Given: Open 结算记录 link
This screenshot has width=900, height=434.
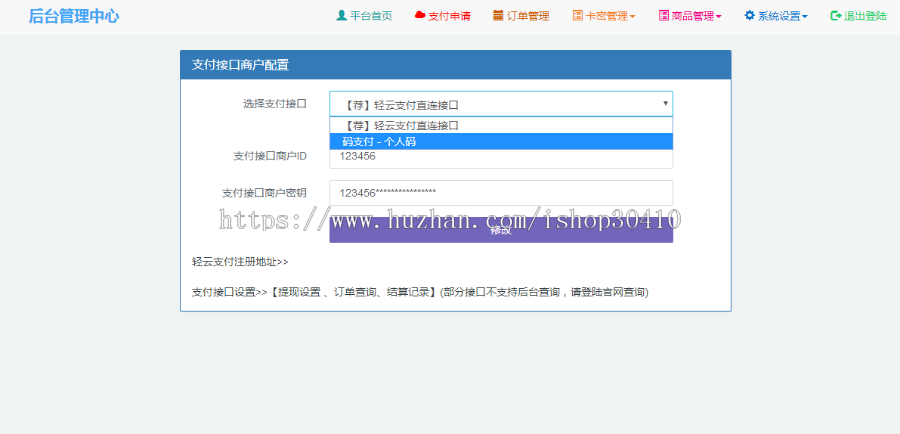Looking at the screenshot, I should (x=408, y=292).
